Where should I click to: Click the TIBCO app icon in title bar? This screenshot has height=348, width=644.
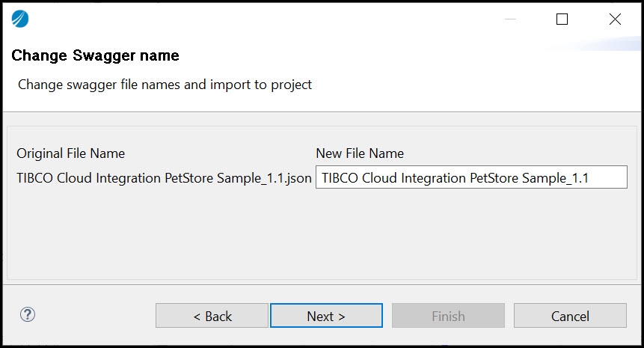click(x=20, y=19)
